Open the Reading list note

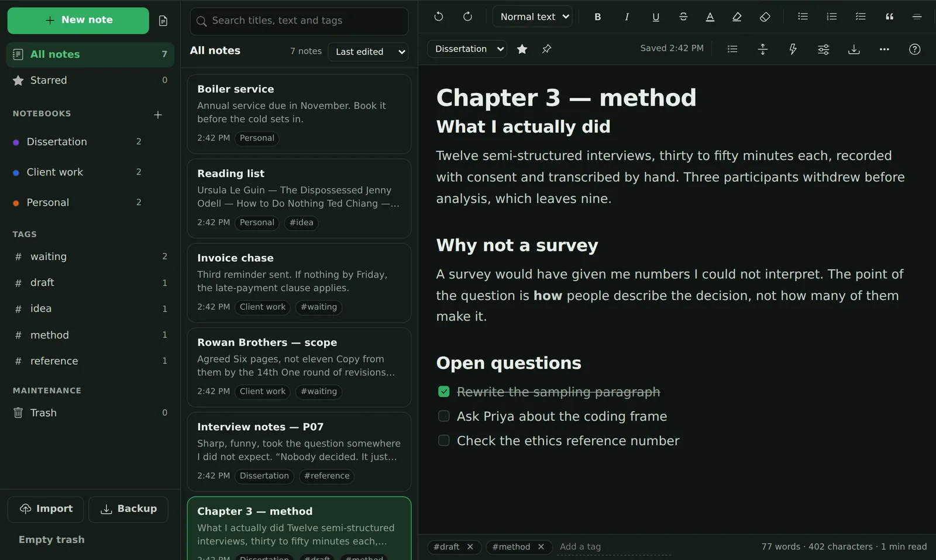click(x=299, y=198)
